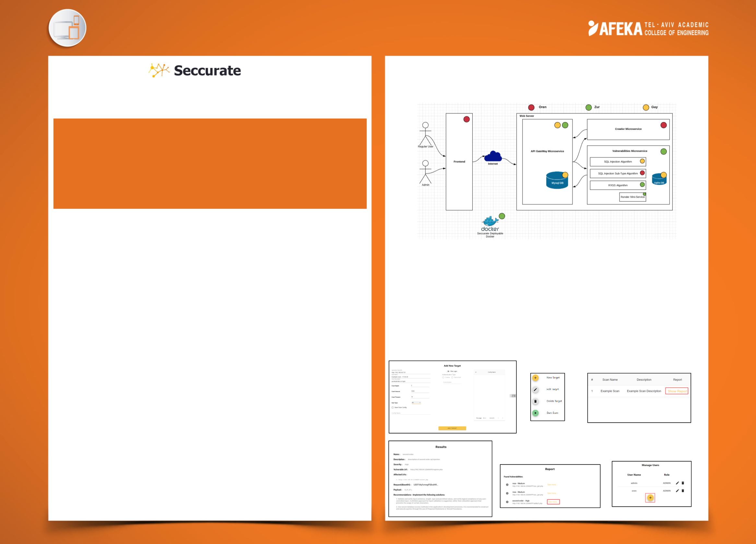The height and width of the screenshot is (544, 756).
Task: Click the Scan Name column header
Action: tap(610, 380)
